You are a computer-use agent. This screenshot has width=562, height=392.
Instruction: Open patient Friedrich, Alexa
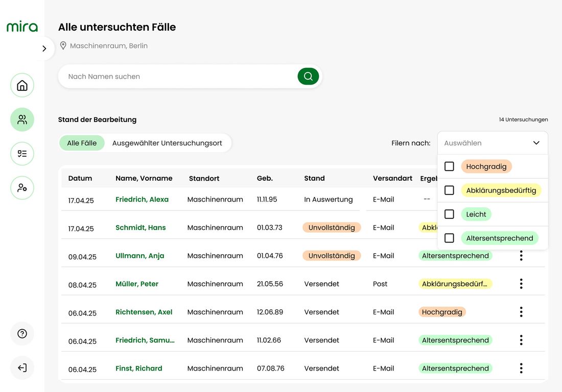(142, 200)
